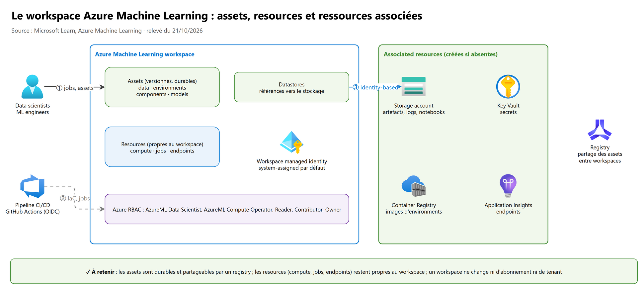Click the "Container Registry images d'environments" label
This screenshot has width=644, height=290.
click(x=414, y=209)
